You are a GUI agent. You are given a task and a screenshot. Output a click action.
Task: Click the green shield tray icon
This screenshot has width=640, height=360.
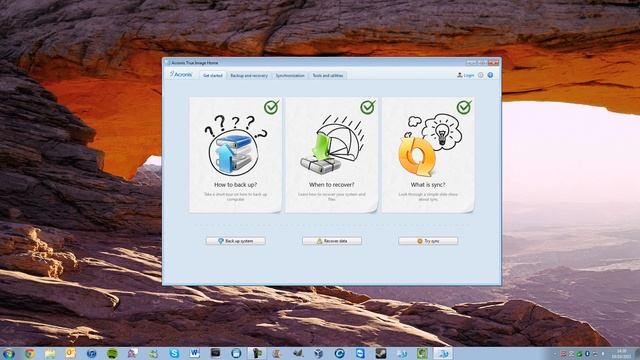[579, 354]
